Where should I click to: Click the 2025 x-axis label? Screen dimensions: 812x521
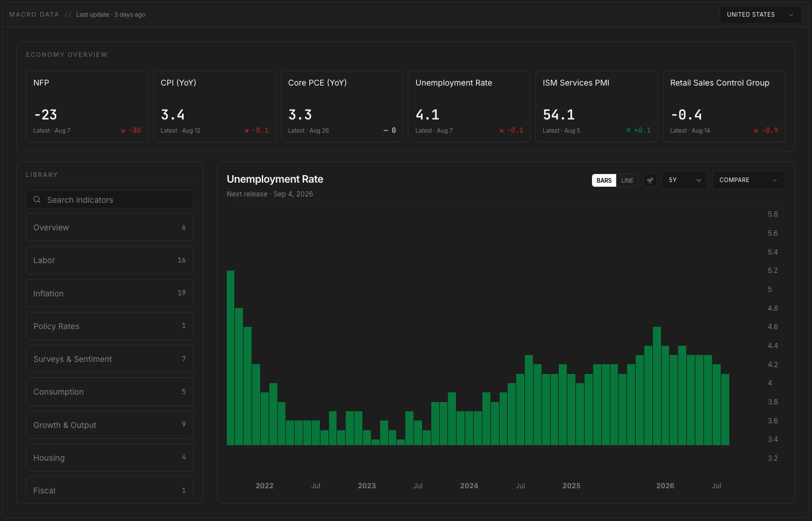pyautogui.click(x=571, y=486)
